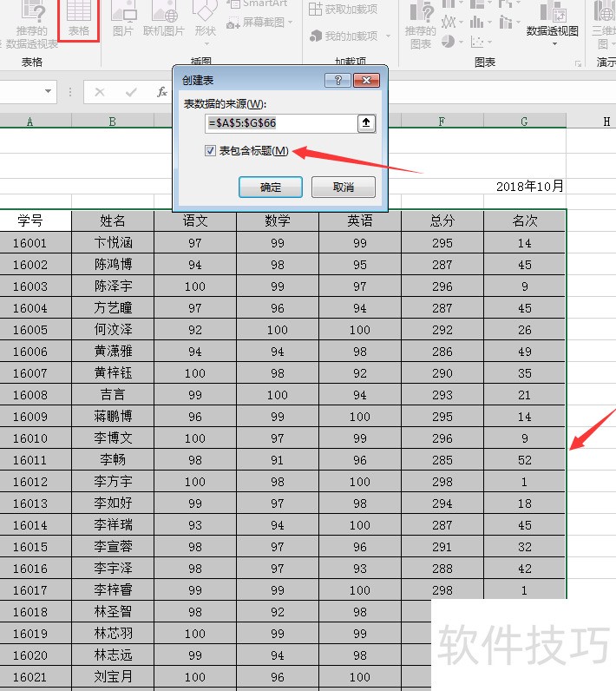Click the formula bar cancel X icon

[x=100, y=92]
